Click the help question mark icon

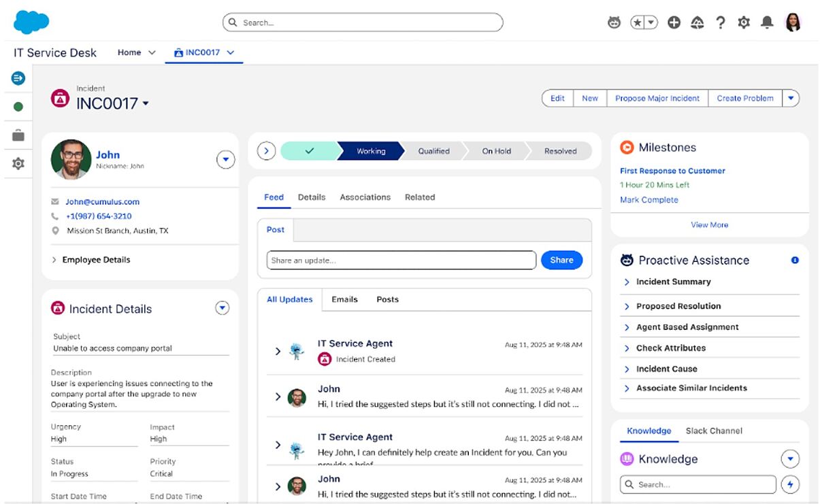point(720,22)
